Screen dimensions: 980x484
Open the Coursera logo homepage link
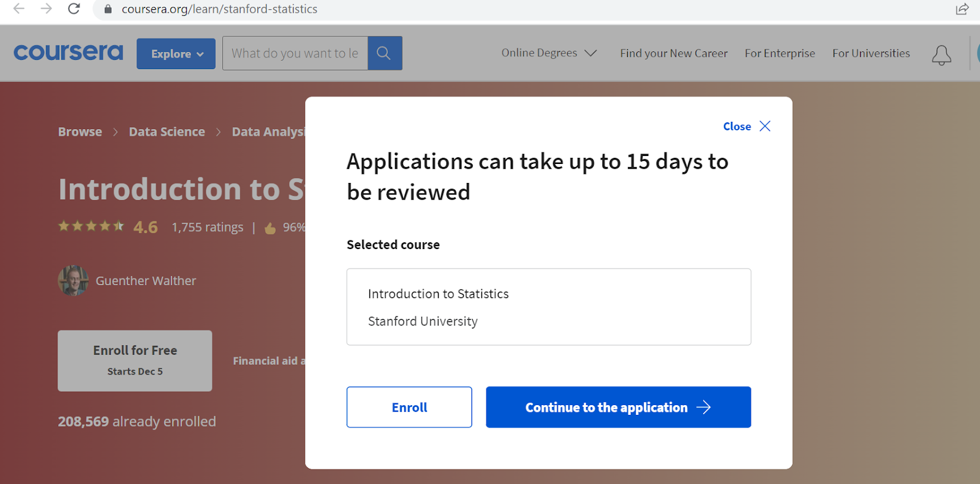pyautogui.click(x=68, y=53)
